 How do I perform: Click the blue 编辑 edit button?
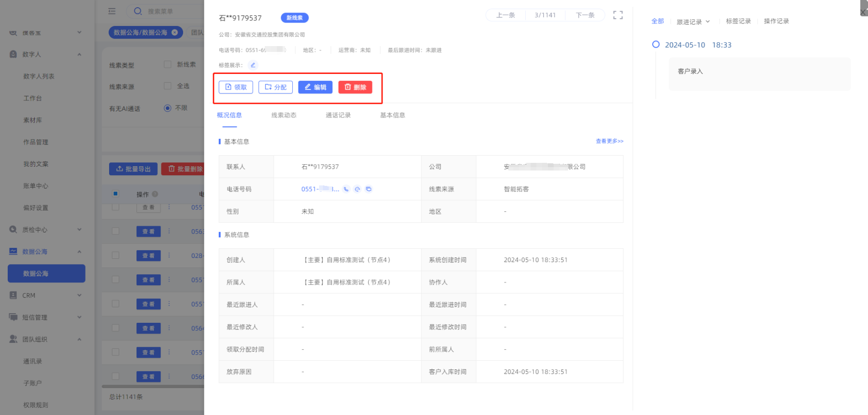315,87
